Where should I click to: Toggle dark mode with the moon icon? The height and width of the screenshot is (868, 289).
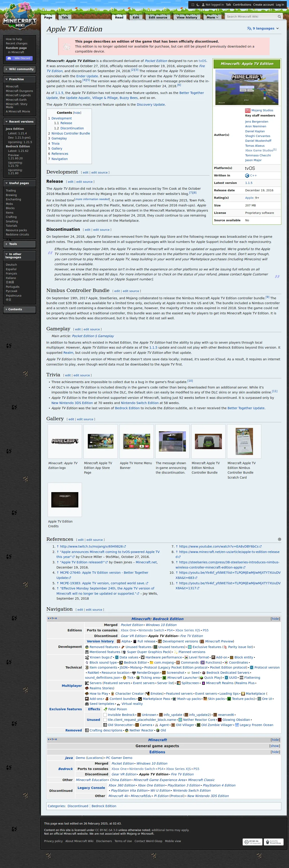198,5
